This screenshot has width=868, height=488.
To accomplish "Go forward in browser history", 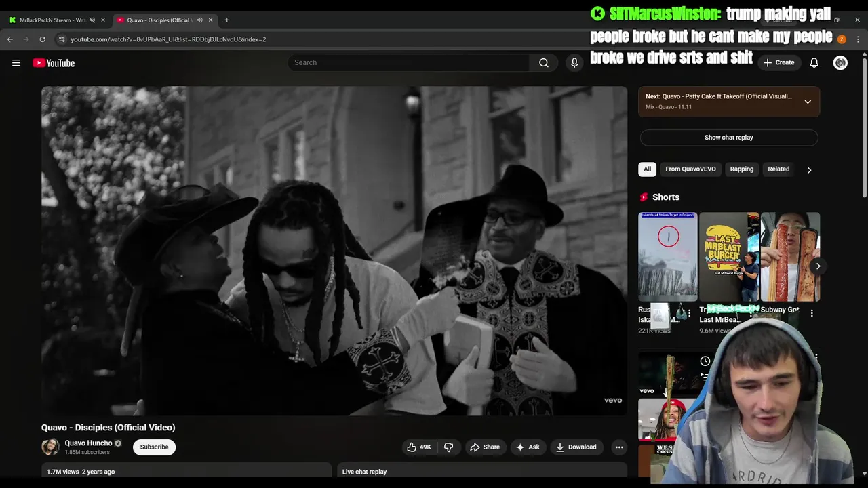I will 26,39.
